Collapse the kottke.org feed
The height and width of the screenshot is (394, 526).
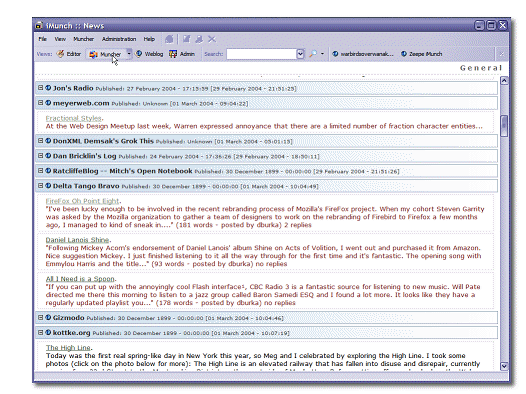pos(40,332)
